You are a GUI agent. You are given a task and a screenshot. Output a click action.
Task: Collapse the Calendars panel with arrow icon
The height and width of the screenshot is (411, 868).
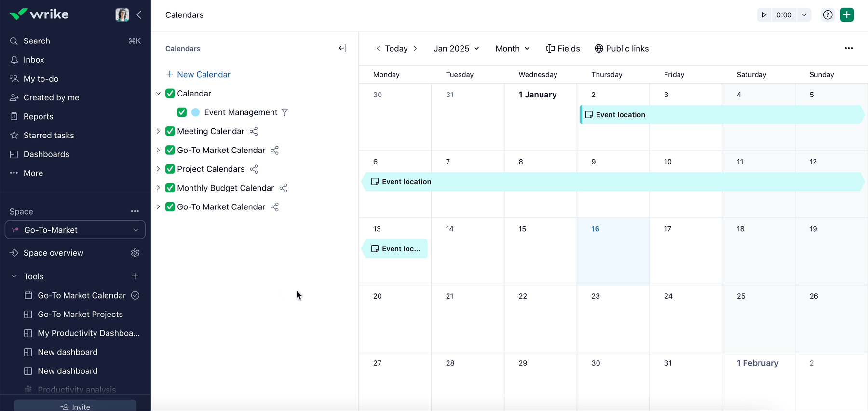[x=342, y=48]
